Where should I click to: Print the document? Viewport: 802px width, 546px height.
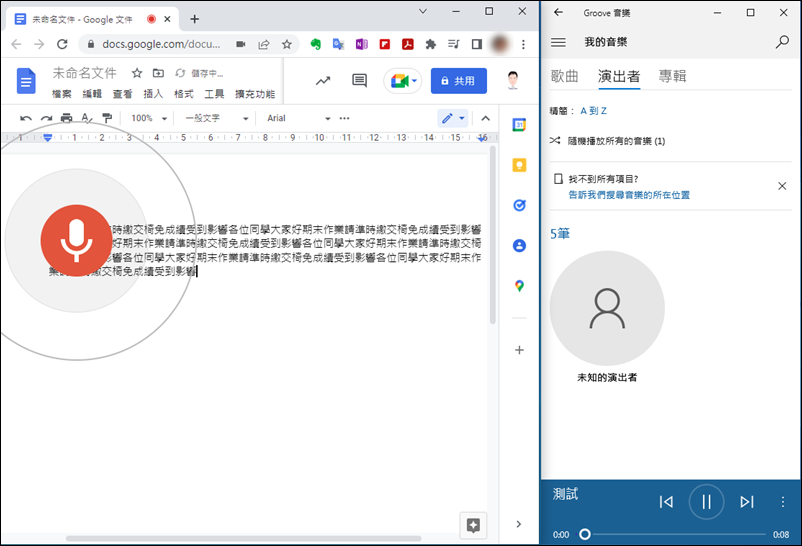point(66,118)
